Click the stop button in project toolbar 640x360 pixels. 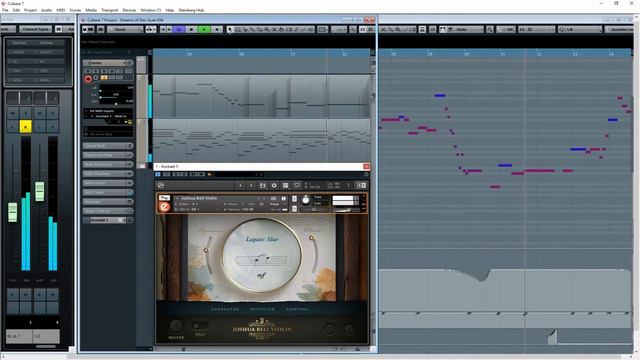(191, 29)
